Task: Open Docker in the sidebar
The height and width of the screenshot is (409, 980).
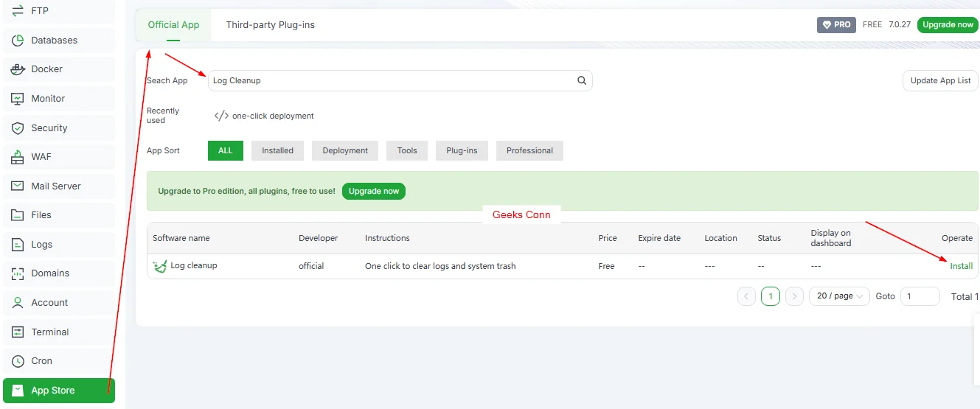Action: coord(59,69)
